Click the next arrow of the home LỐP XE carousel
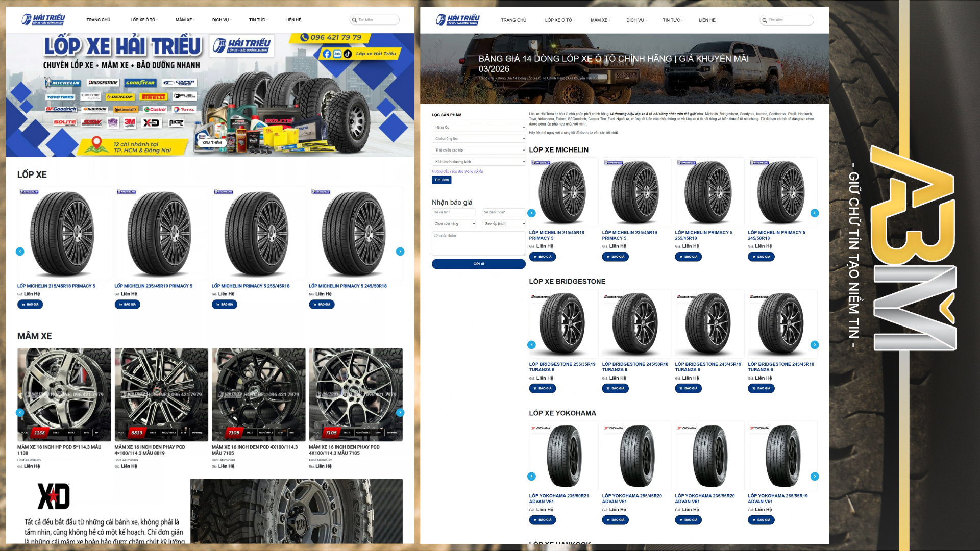Screen dimensions: 980x551 pos(400,252)
